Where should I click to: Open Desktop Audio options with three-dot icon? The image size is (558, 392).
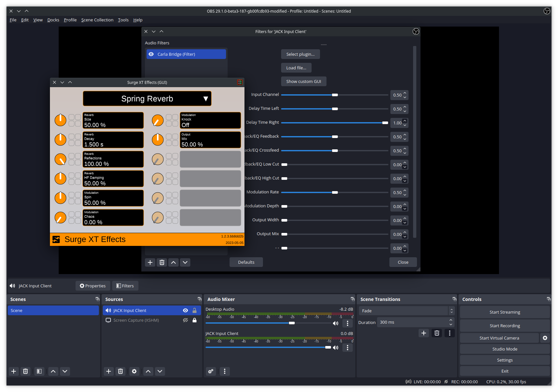pyautogui.click(x=347, y=323)
